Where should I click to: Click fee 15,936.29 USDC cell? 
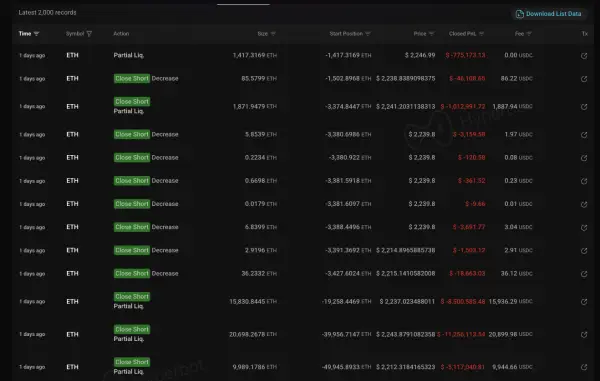(510, 301)
